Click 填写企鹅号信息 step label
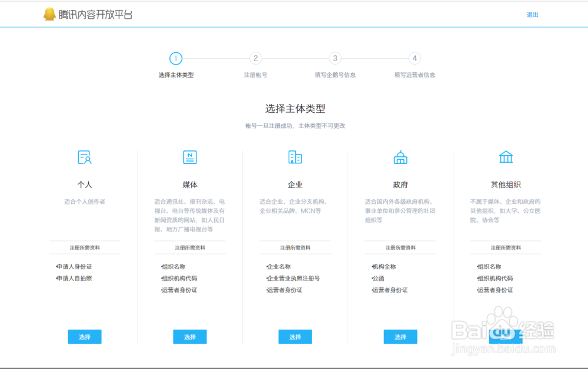588x369 pixels. point(335,75)
